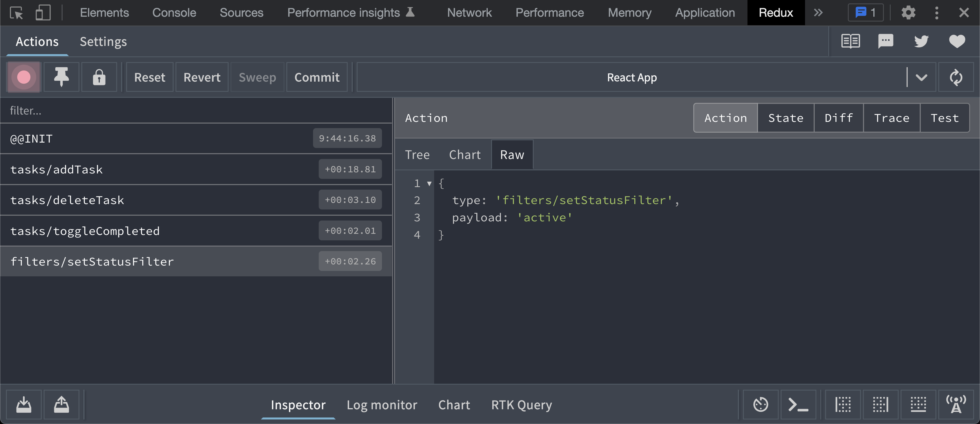Toggle persist state with the pin icon

pos(61,77)
